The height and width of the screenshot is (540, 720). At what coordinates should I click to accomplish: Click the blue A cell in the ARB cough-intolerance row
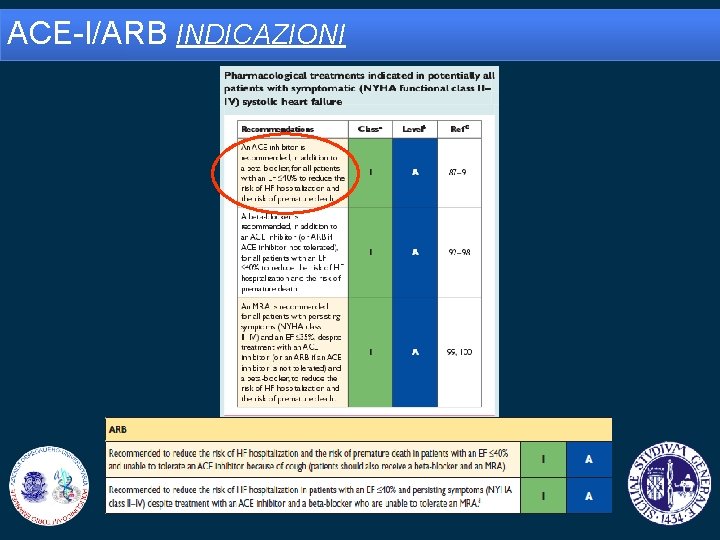coord(589,460)
